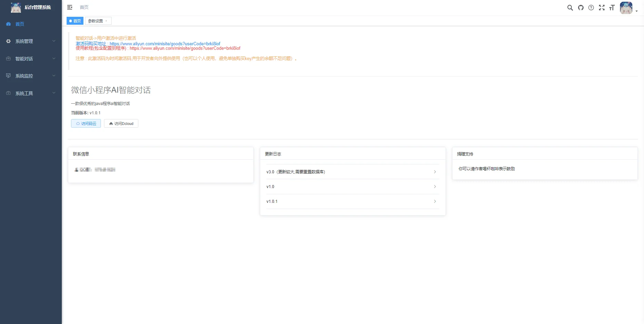Open the GitHub source icon
The image size is (644, 324).
[580, 8]
